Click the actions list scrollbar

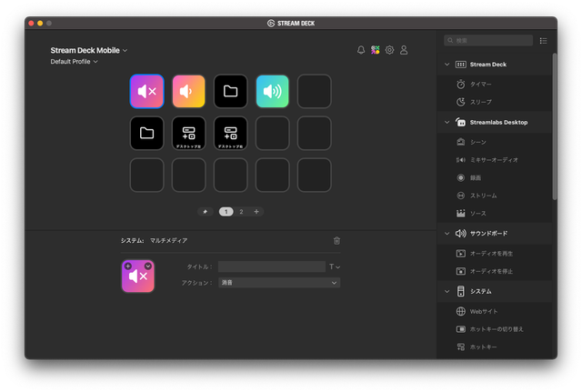coord(555,126)
